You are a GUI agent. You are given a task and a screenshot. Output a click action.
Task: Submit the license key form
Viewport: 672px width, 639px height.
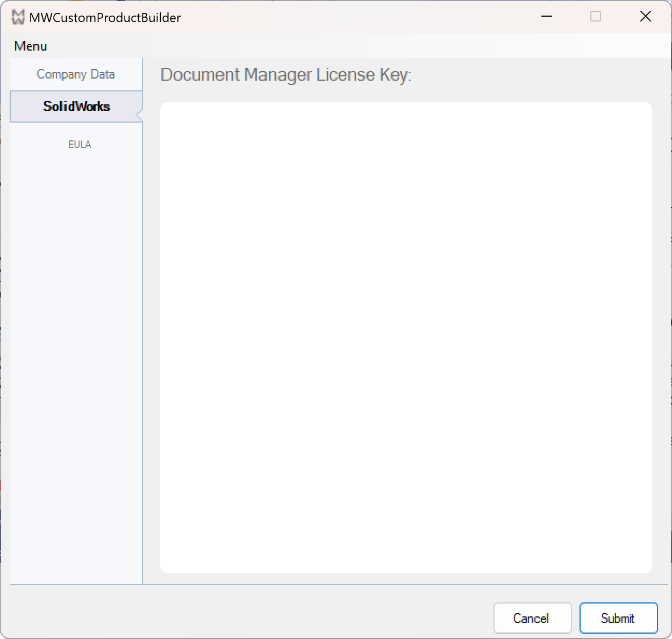pos(618,618)
